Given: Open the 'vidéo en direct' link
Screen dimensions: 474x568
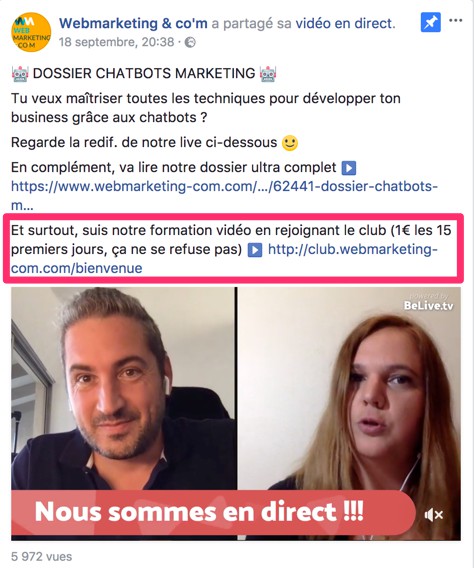Looking at the screenshot, I should [344, 24].
